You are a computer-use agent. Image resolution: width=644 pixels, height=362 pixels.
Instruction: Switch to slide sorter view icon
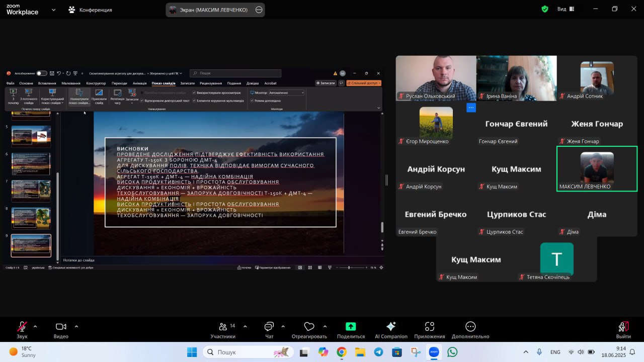310,267
